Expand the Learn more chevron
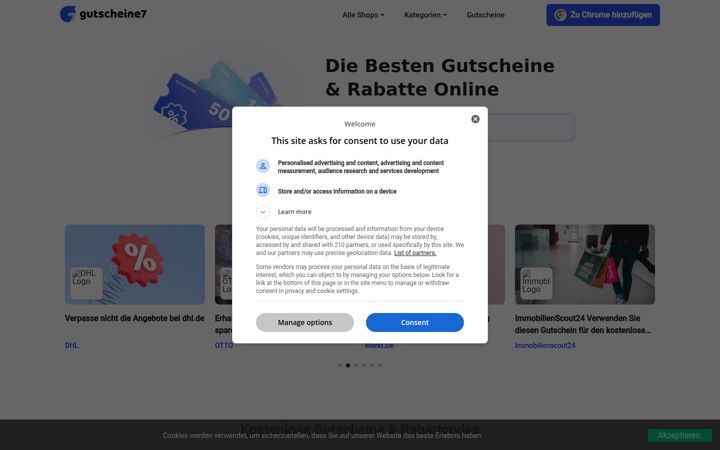Image resolution: width=720 pixels, height=450 pixels. 263,212
